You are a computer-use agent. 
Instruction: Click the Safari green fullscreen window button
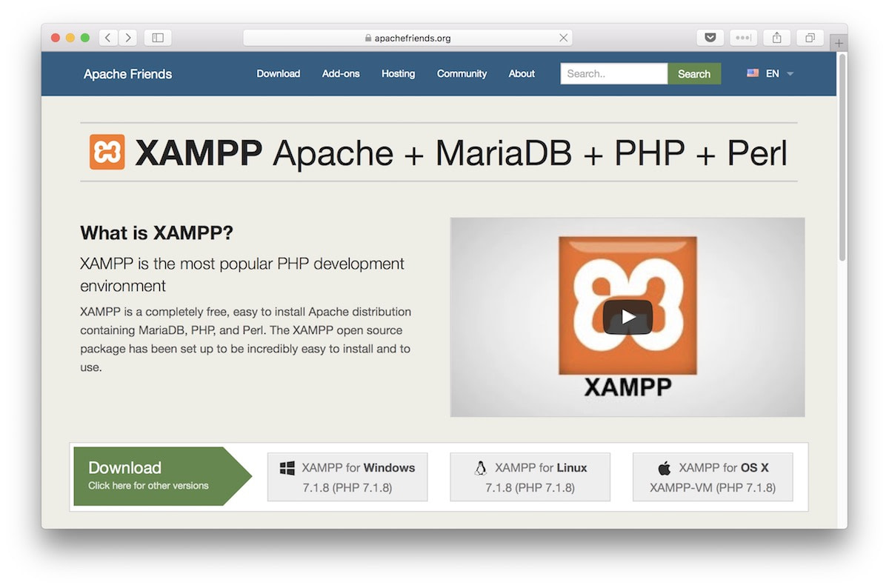(x=85, y=37)
